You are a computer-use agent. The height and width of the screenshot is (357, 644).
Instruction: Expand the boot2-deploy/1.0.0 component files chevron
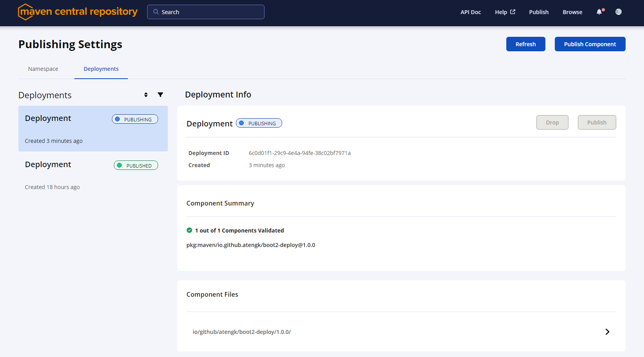pyautogui.click(x=607, y=332)
